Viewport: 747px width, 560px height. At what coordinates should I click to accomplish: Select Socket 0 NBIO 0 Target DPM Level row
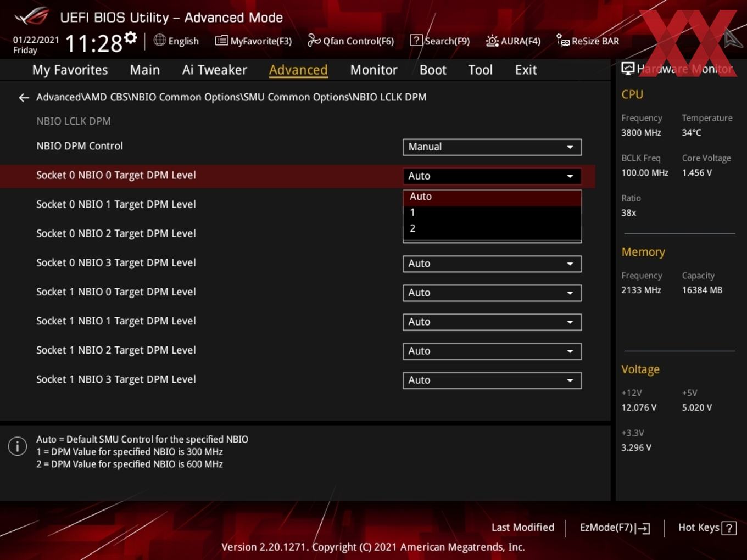coord(297,176)
